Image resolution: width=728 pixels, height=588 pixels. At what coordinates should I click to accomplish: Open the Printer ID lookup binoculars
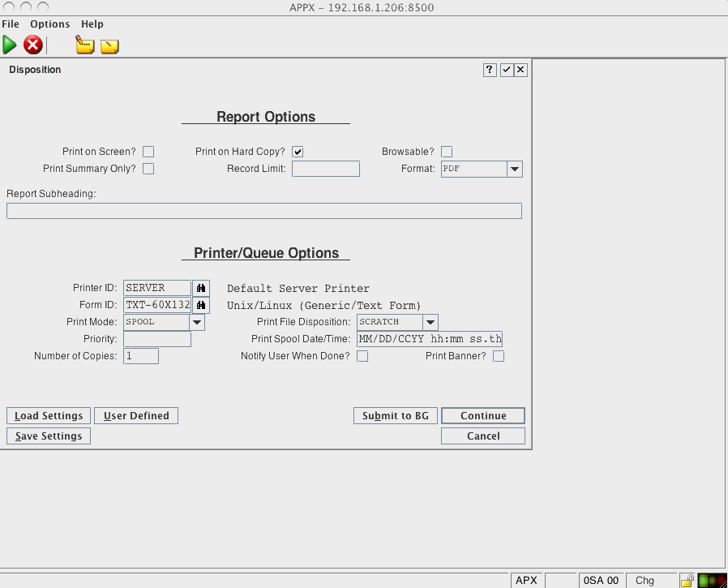tap(199, 288)
